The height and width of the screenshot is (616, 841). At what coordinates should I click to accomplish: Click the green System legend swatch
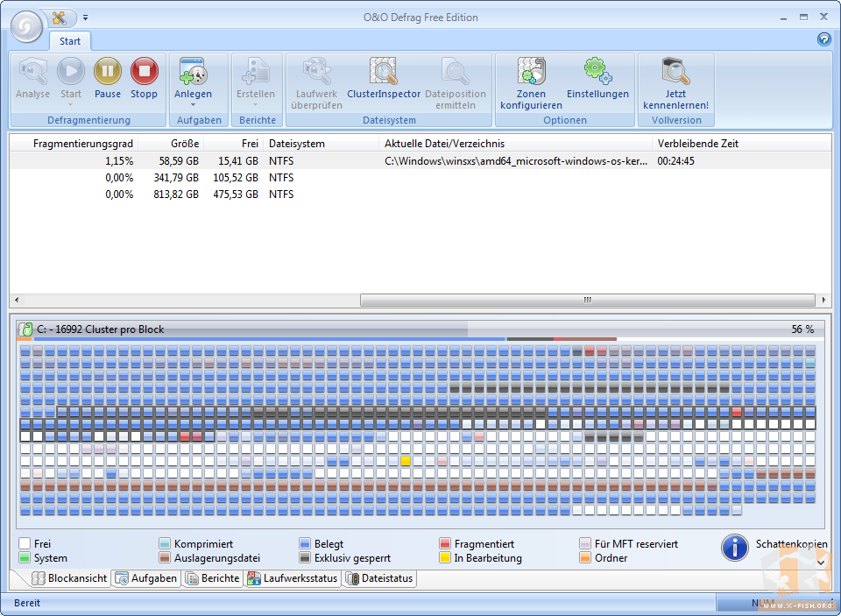(x=25, y=558)
